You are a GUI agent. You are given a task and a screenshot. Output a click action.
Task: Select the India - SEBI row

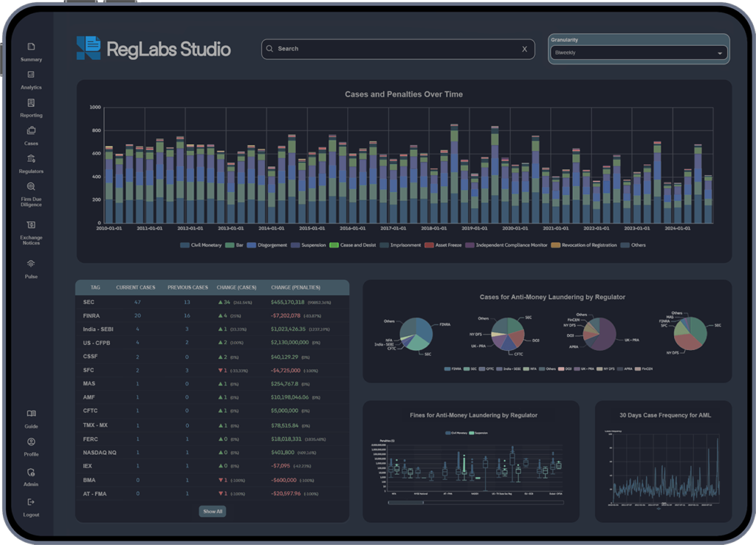212,329
